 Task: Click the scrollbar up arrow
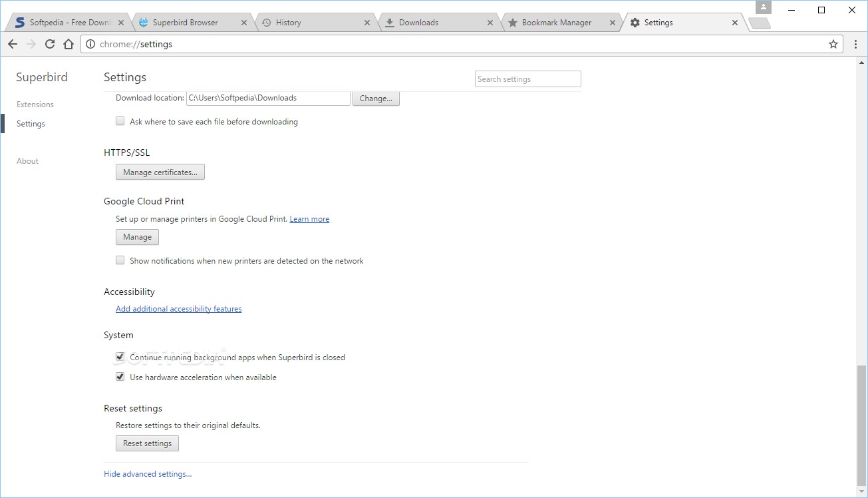pyautogui.click(x=861, y=61)
